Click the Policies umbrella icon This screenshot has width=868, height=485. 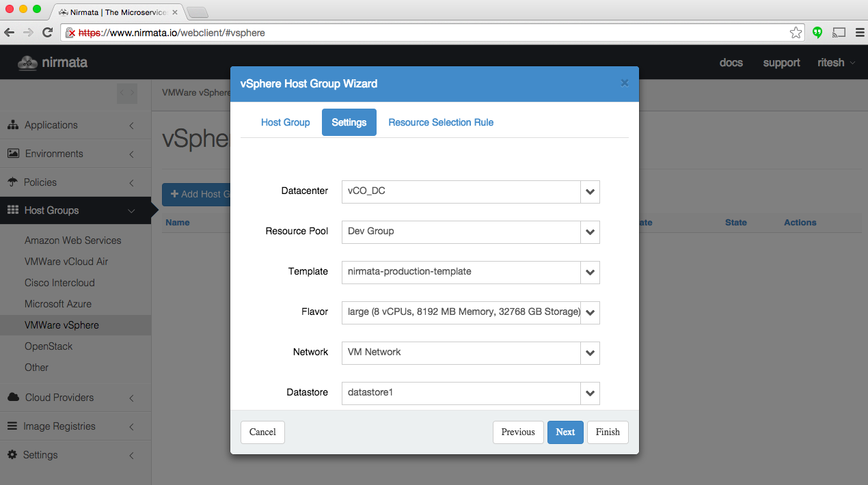(x=12, y=182)
